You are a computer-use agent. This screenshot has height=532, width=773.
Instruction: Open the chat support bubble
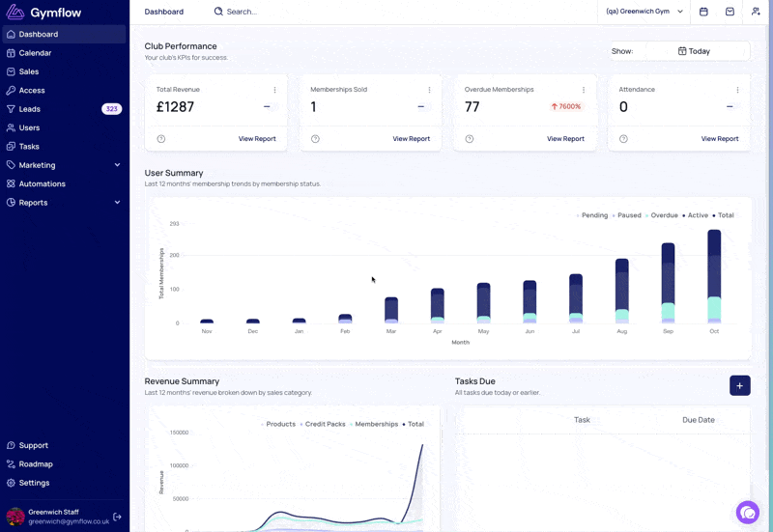tap(748, 513)
